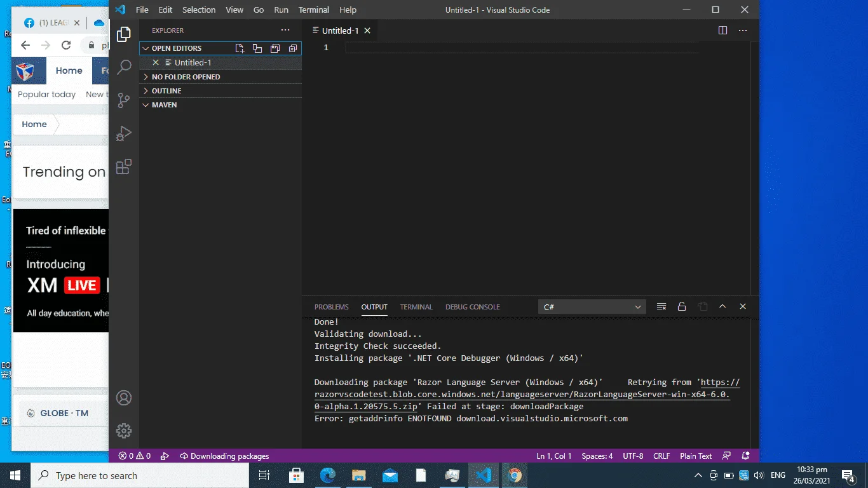Open the Edit menu
This screenshot has width=868, height=488.
pyautogui.click(x=165, y=10)
